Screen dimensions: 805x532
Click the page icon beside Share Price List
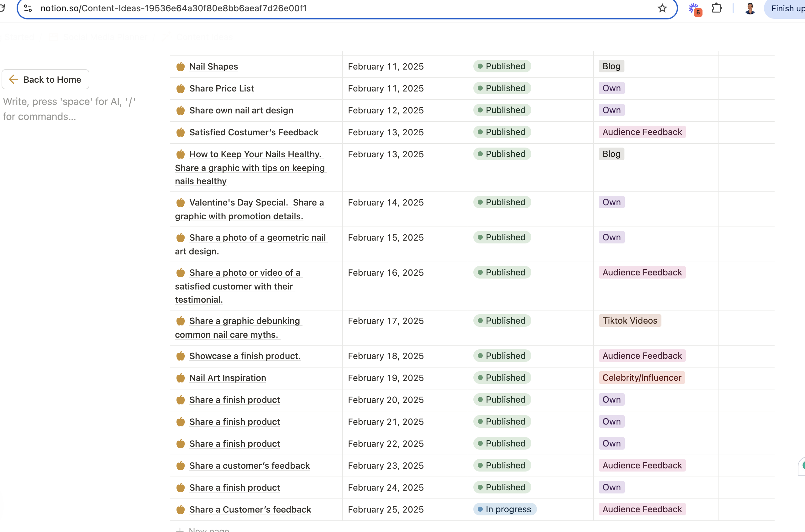tap(181, 89)
